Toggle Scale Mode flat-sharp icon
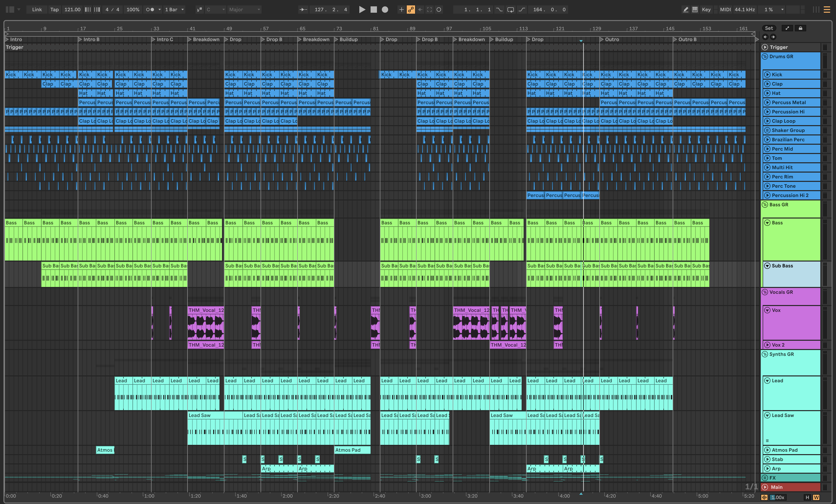The height and width of the screenshot is (504, 836). pyautogui.click(x=199, y=10)
